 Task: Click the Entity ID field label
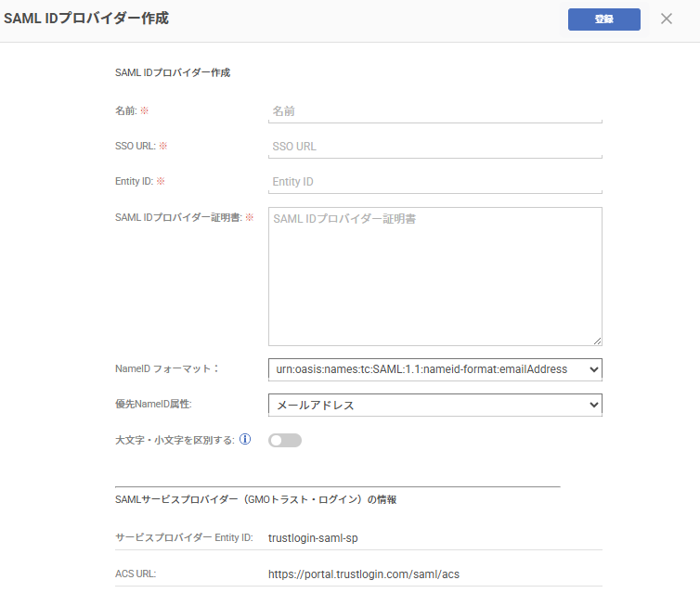coord(134,181)
